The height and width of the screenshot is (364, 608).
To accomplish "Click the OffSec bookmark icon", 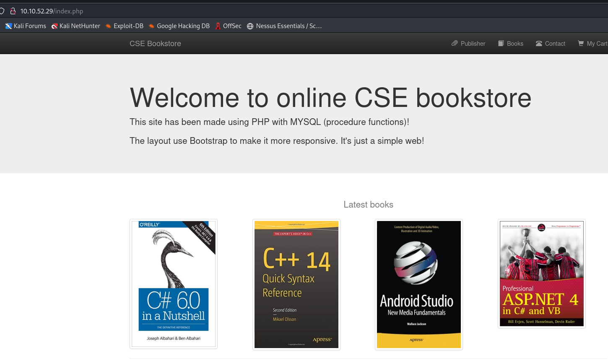I will (x=218, y=26).
